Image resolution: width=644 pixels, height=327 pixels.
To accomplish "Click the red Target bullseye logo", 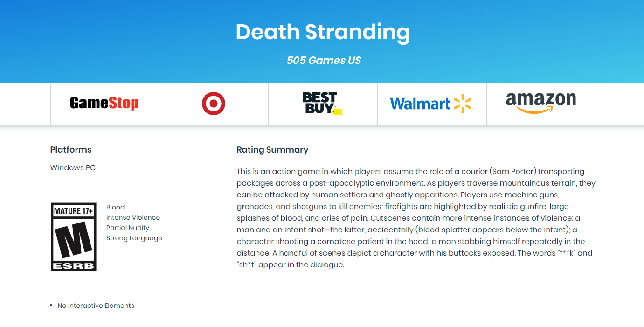I will (x=214, y=103).
